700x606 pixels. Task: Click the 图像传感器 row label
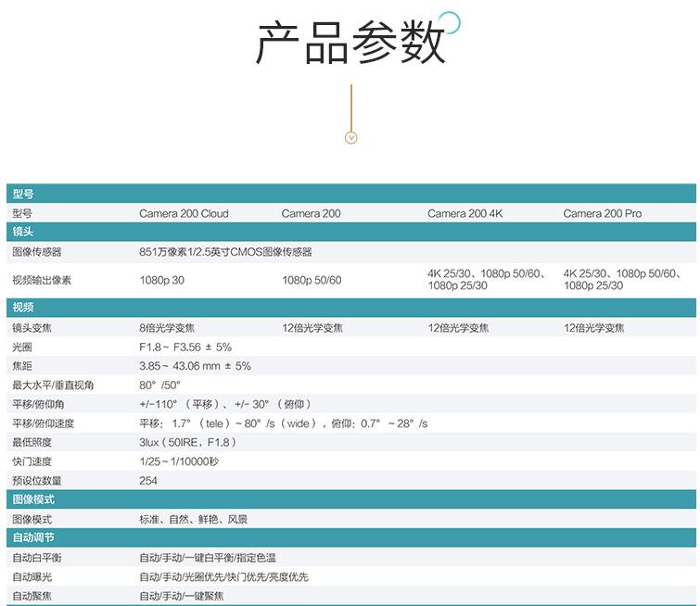[37, 252]
